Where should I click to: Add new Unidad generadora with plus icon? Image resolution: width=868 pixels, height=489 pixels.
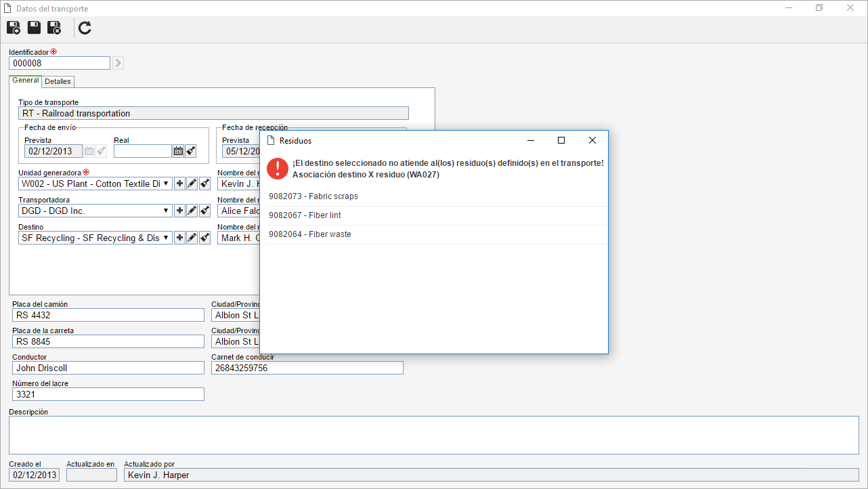(179, 184)
